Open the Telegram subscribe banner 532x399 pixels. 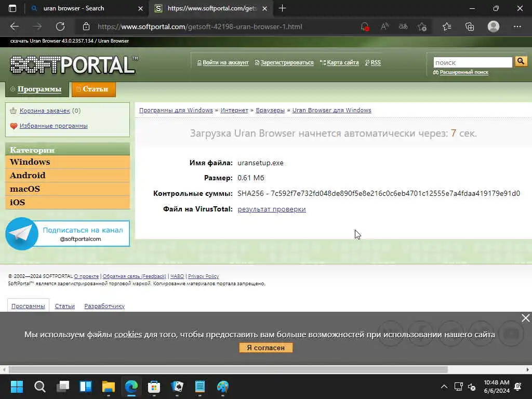pos(68,234)
